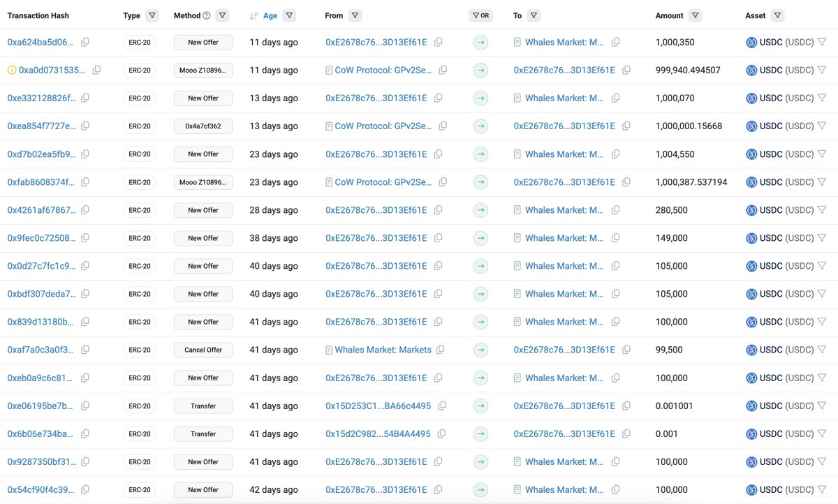Copy hash of transaction 0xa0d0731535
The height and width of the screenshot is (504, 838).
coord(96,71)
